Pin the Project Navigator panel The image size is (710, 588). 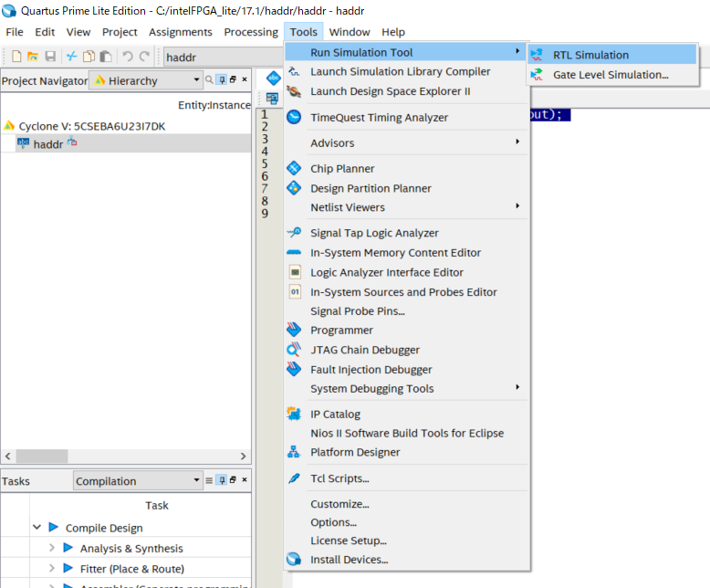(222, 79)
